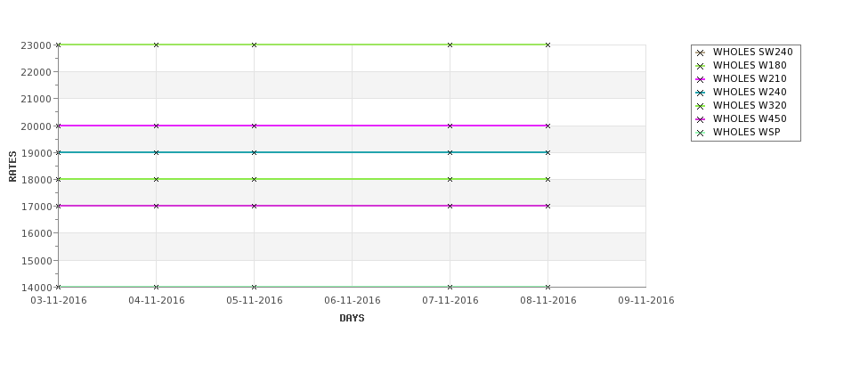Viewport: 868px width, 382px height.
Task: Click the 09-11-2016 x-axis date label
Action: [646, 300]
